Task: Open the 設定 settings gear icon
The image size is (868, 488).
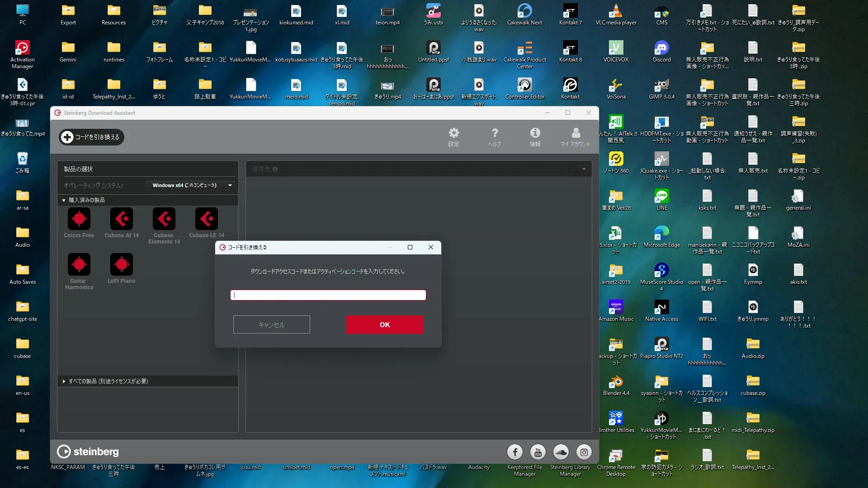Action: click(453, 136)
